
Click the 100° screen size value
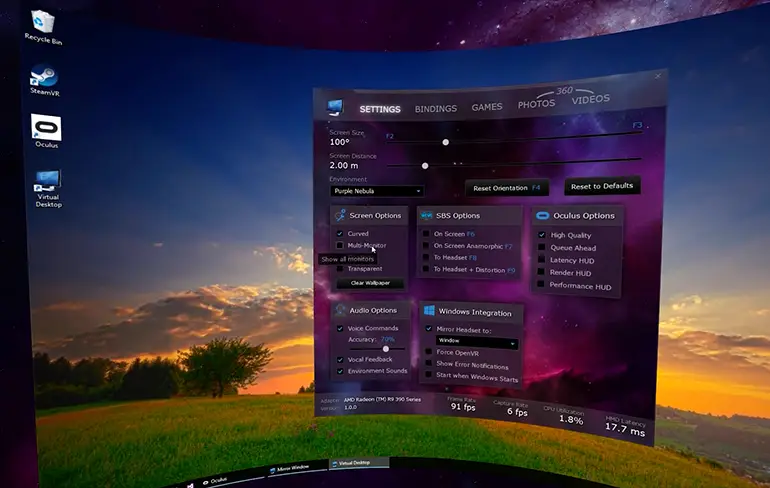click(x=339, y=142)
